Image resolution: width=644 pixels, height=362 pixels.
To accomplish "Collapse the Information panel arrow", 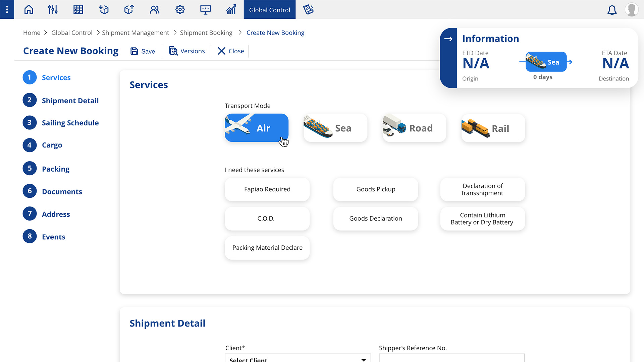I will [x=448, y=39].
